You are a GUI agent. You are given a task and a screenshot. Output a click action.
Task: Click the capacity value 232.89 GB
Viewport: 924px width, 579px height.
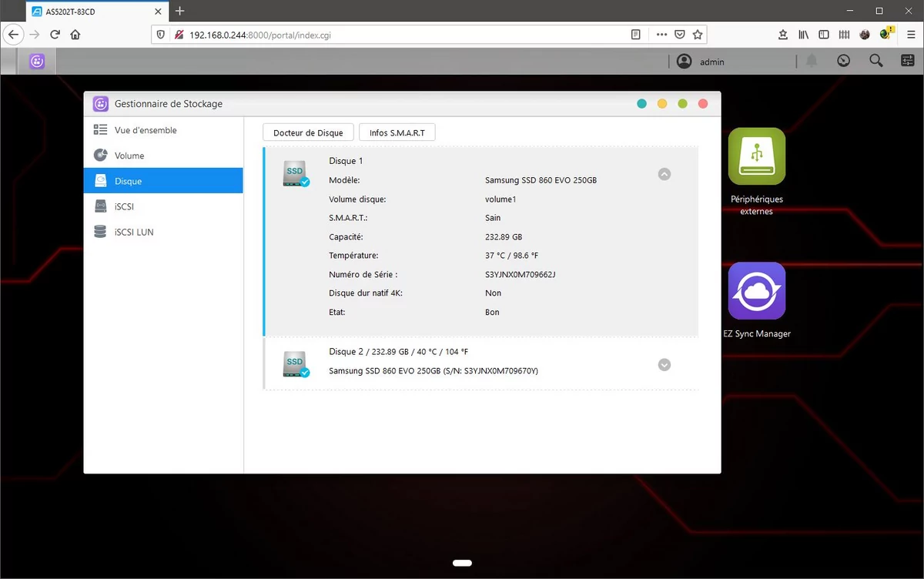504,236
